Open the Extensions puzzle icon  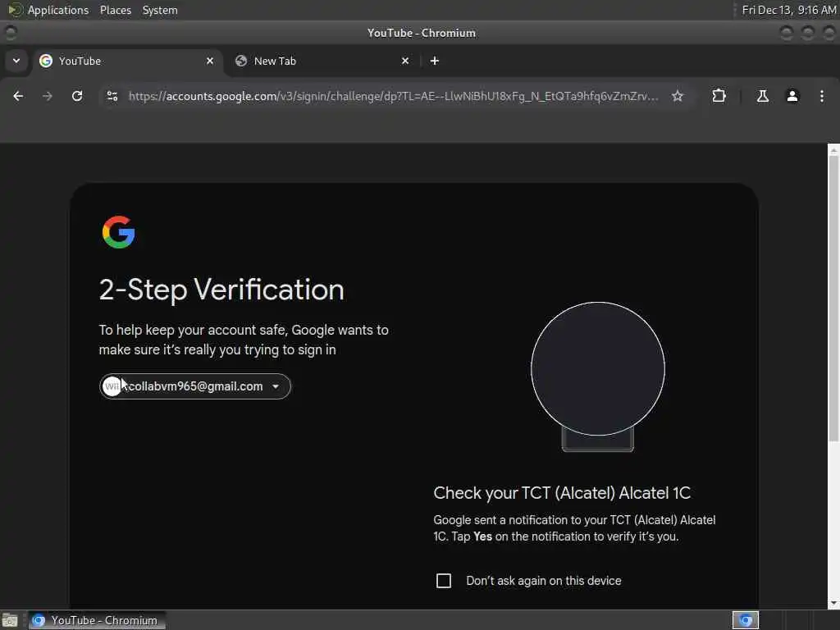point(719,96)
